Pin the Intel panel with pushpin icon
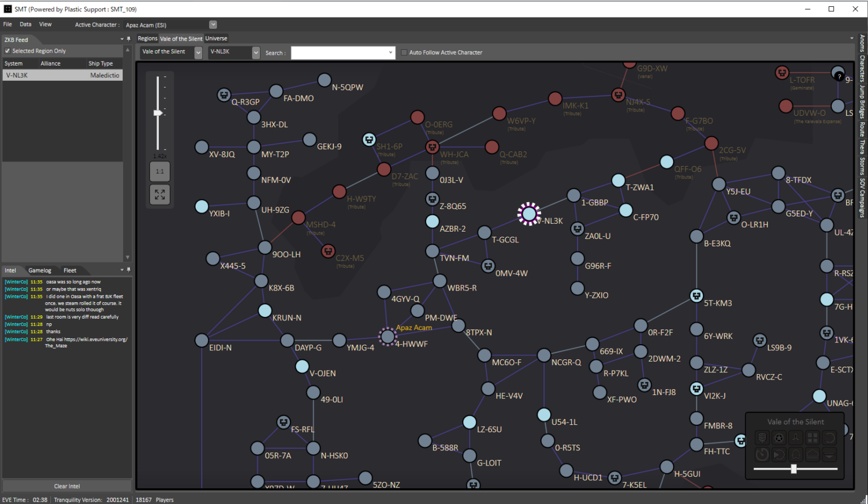Screen dimensions: 868x504 point(129,270)
